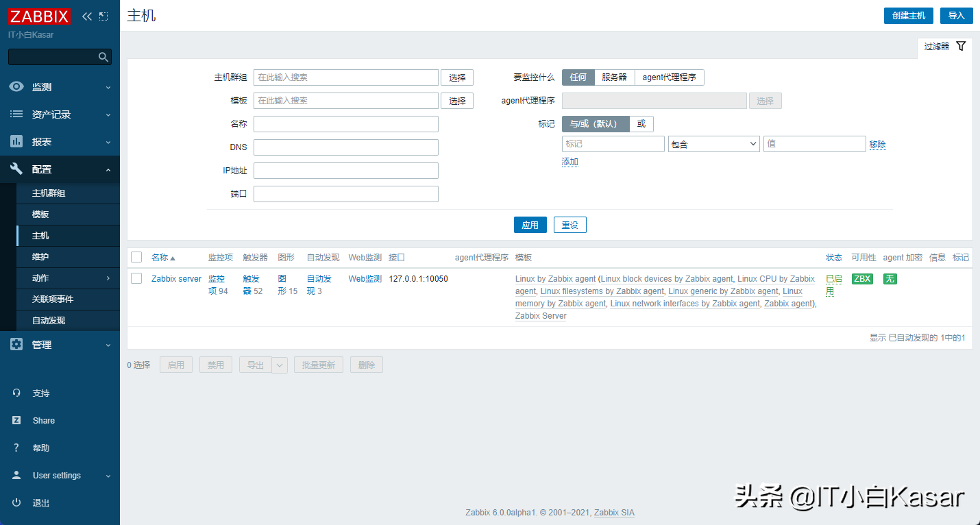
Task: Check the Zabbix server row checkbox
Action: 136,278
